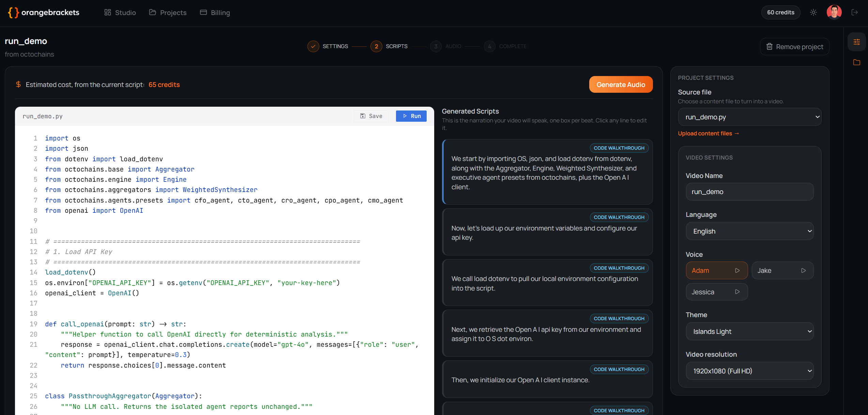Toggle light theme sun icon
The width and height of the screenshot is (868, 415).
point(813,13)
